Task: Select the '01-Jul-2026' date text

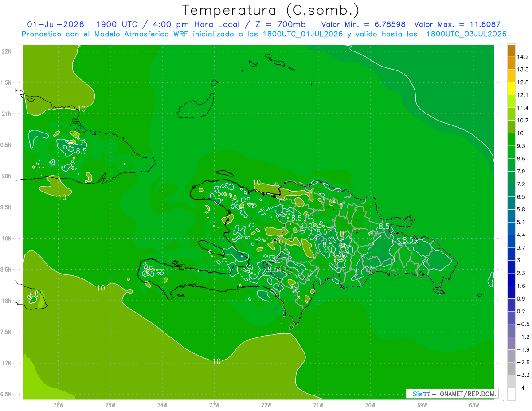Action: pos(55,24)
